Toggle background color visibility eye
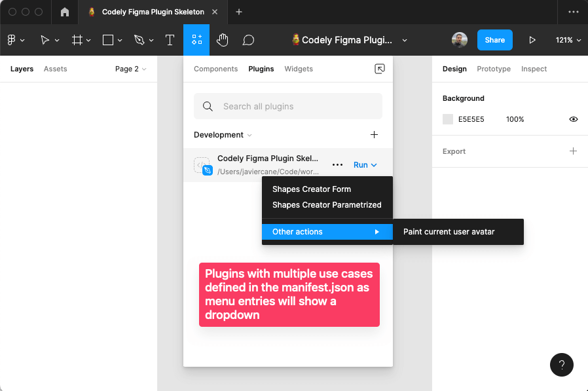Screen dimensions: 588x391 pos(574,119)
